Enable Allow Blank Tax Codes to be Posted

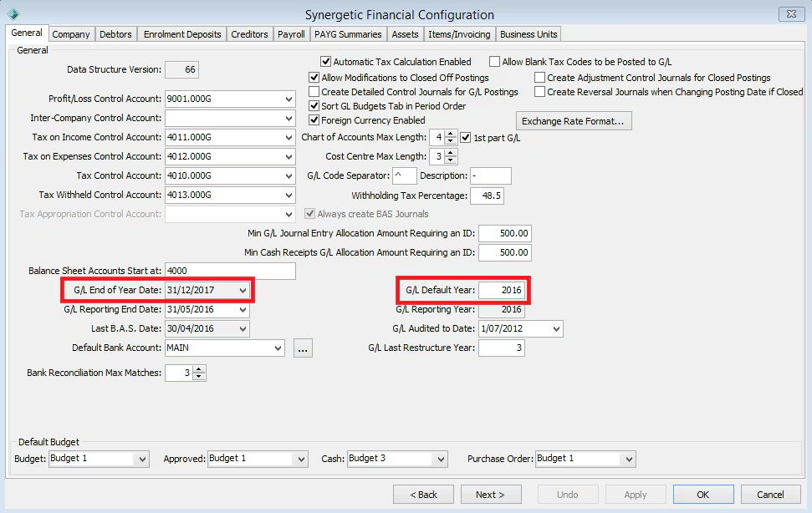494,62
